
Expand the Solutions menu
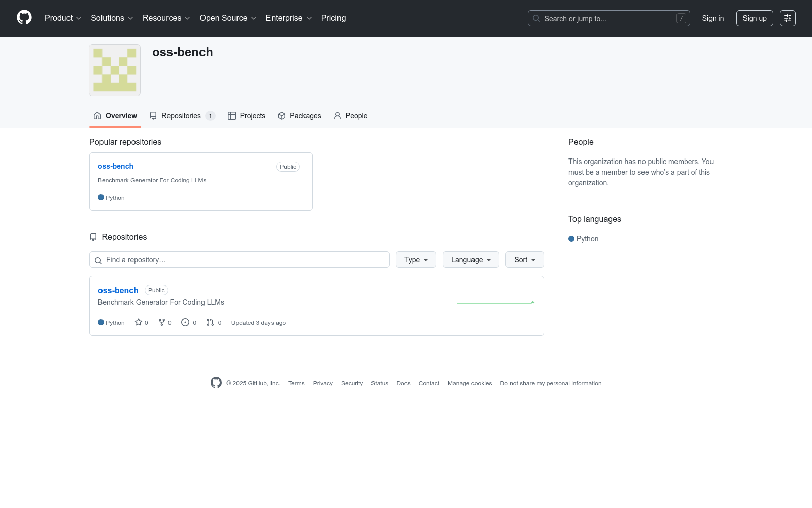(112, 18)
